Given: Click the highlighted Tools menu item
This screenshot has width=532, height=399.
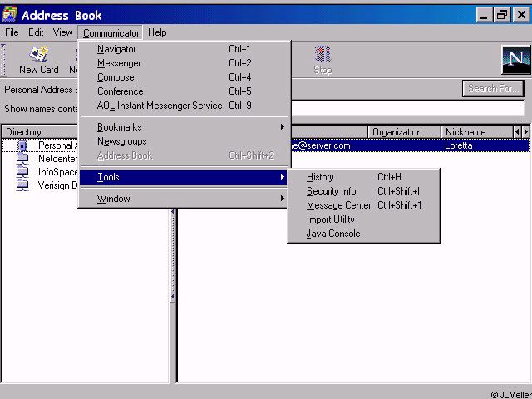Looking at the screenshot, I should (184, 177).
